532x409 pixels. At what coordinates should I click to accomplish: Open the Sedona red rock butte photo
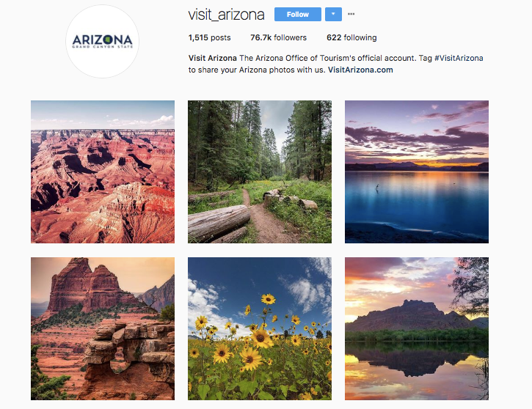click(103, 328)
